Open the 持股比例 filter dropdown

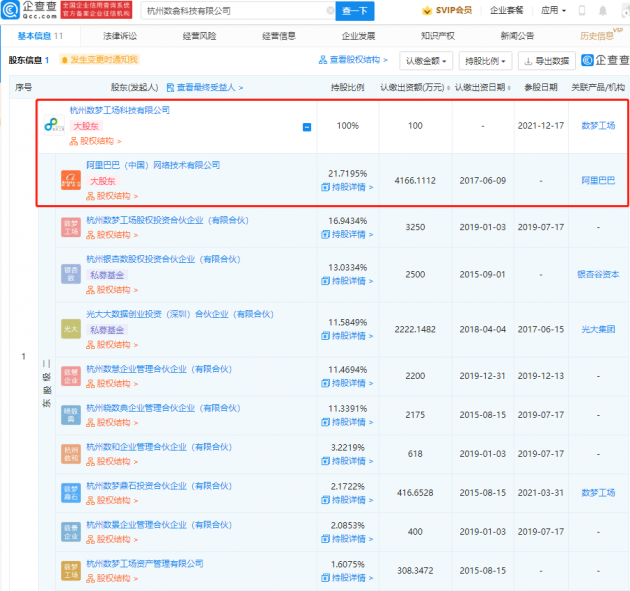coord(487,61)
